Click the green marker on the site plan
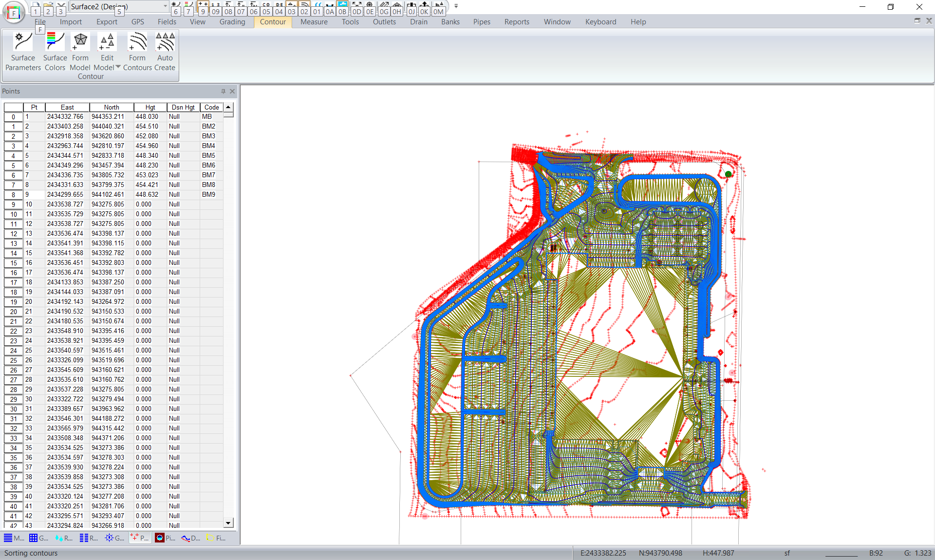Image resolution: width=935 pixels, height=560 pixels. [728, 174]
